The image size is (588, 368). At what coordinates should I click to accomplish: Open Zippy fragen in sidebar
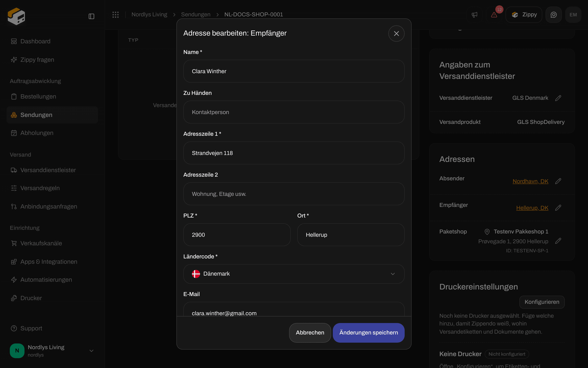pos(52,60)
